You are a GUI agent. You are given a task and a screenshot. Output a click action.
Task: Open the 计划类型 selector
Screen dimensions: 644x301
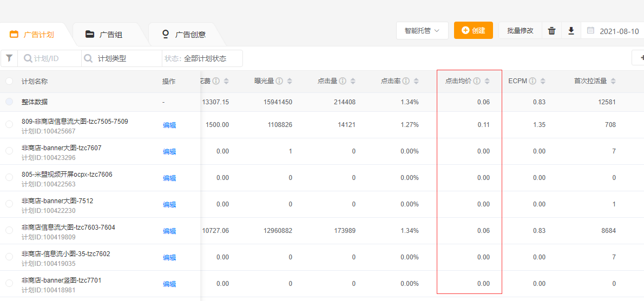tap(122, 58)
